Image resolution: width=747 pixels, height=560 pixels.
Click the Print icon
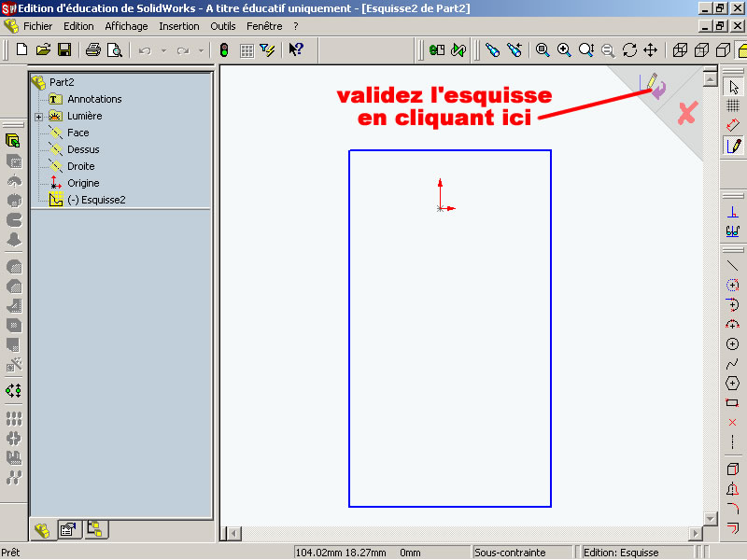tap(93, 49)
